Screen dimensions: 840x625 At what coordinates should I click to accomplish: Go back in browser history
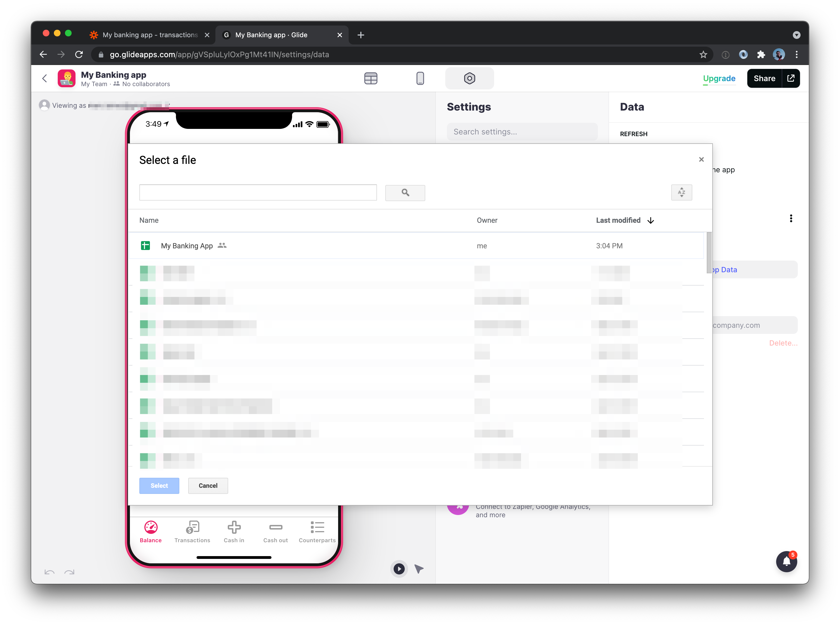click(x=43, y=54)
